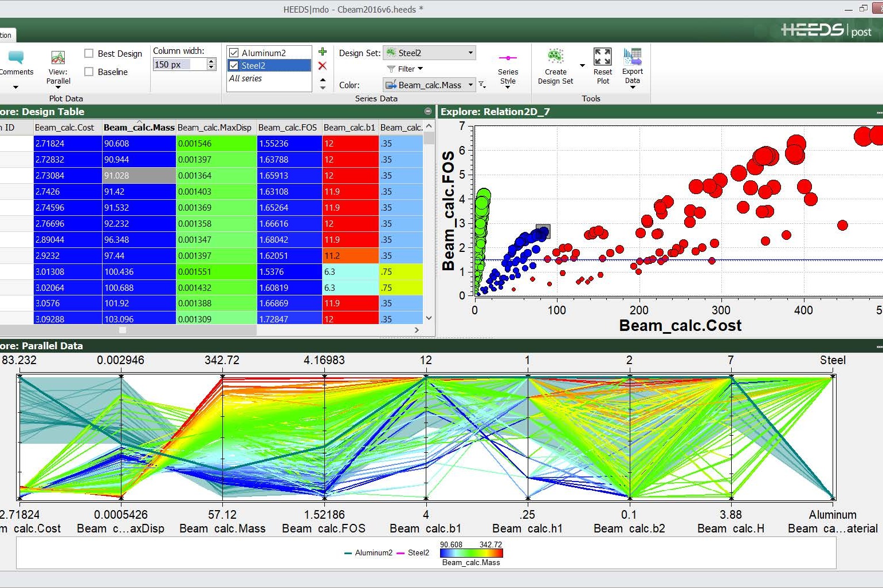Click the Aluminum2 legend entry in parallel plot
The image size is (883, 588).
[368, 553]
